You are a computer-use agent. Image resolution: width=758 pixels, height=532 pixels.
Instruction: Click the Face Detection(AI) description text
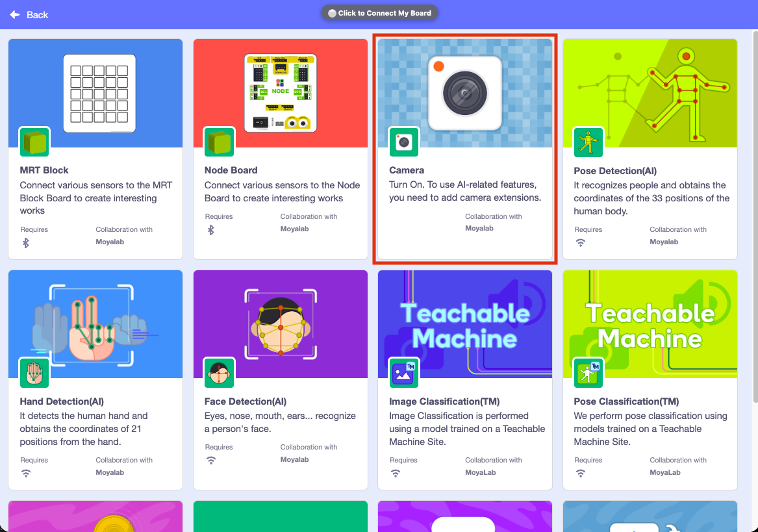point(280,422)
